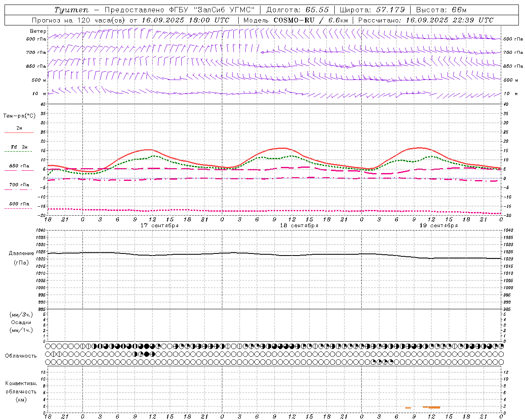Click the 17 сентября date label
Viewport: 525px width, 420px height.
click(x=160, y=226)
